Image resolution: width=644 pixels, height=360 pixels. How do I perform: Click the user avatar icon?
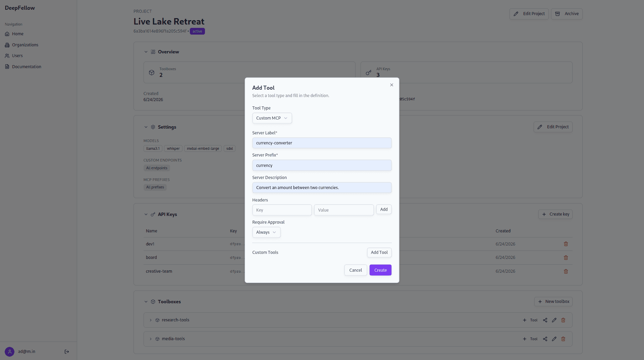[x=10, y=352]
